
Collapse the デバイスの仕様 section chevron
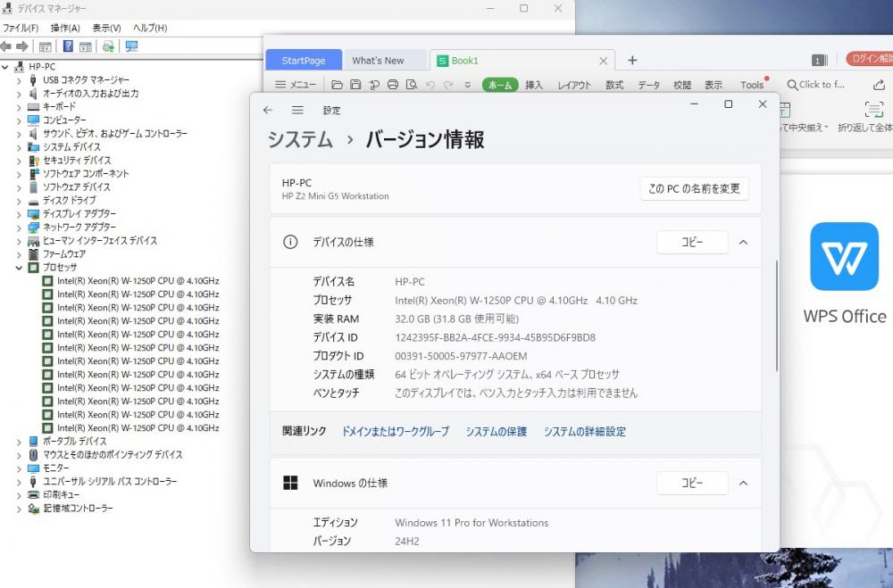coord(743,243)
